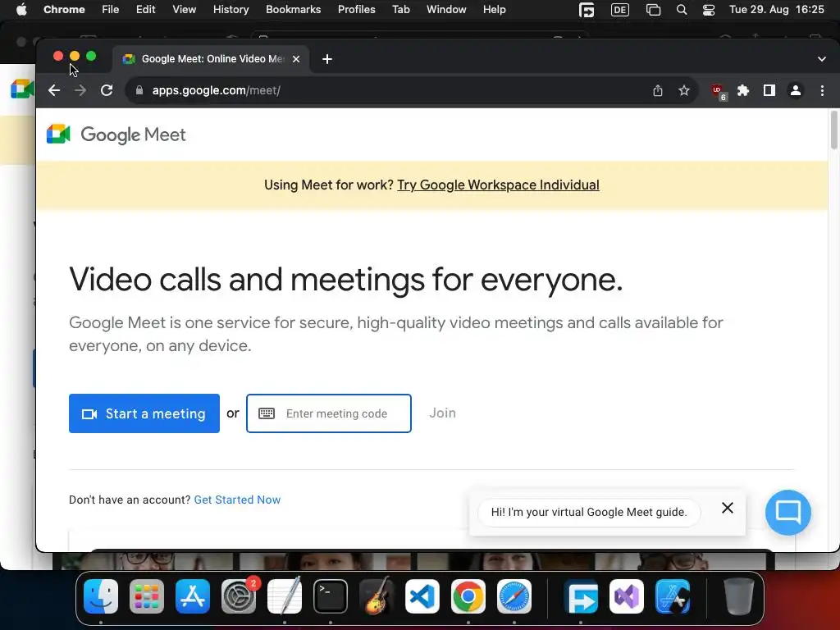The width and height of the screenshot is (840, 630).
Task: Open a new tab with plus button
Action: click(327, 59)
